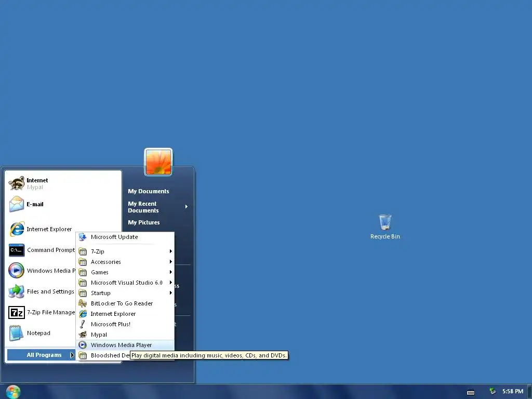Expand Games submenu arrow

point(170,272)
